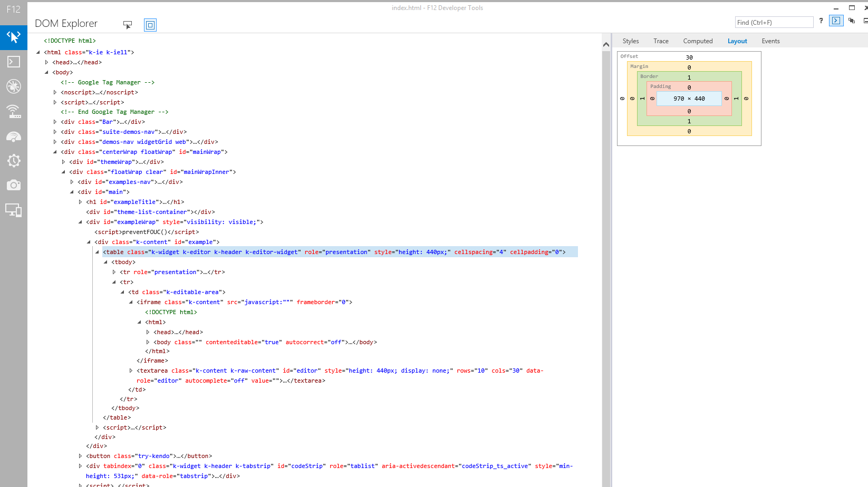Collapse the exampleWrap div
The height and width of the screenshot is (487, 868).
tap(80, 222)
